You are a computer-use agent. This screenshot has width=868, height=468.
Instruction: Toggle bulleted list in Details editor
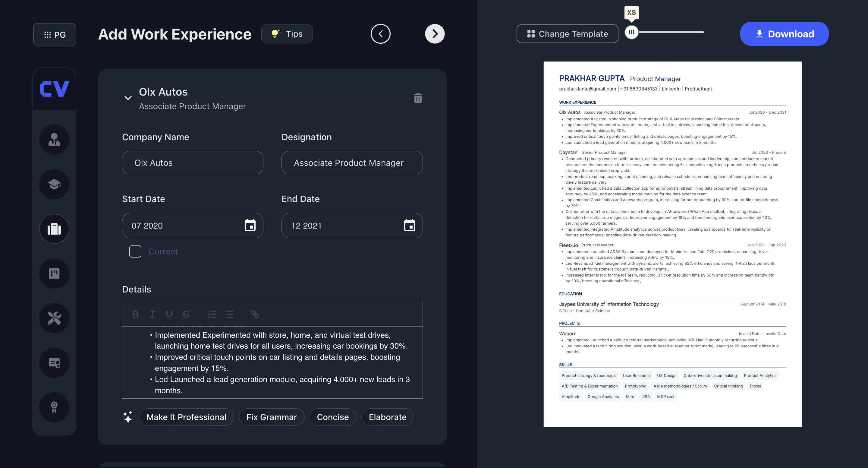click(229, 314)
